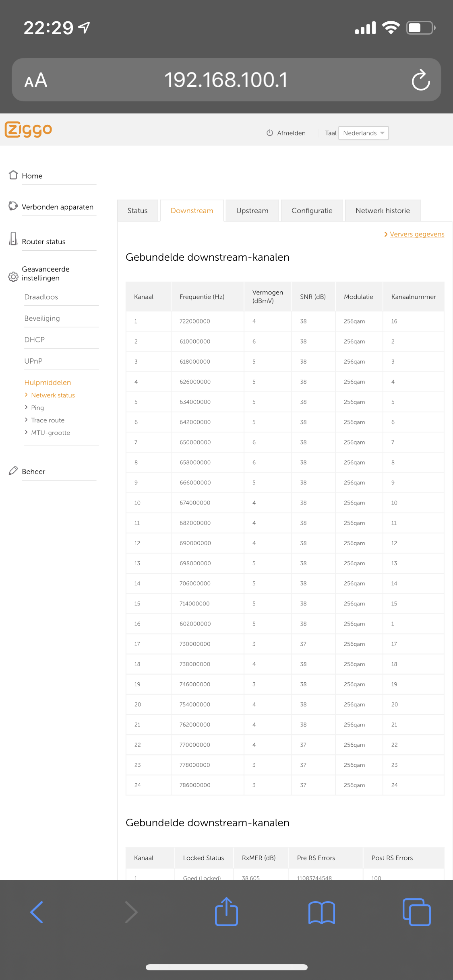Screen dimensions: 453x980
Task: Click the Ververs gegevens link
Action: coord(416,234)
